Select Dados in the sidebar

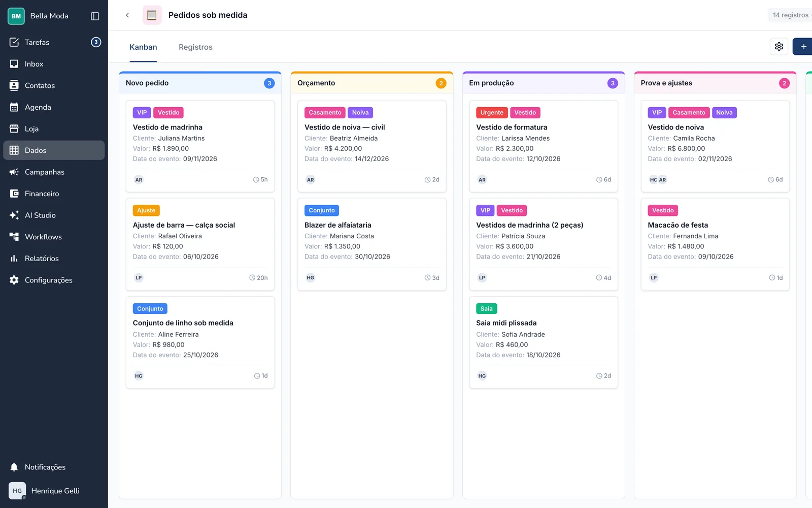(x=54, y=150)
